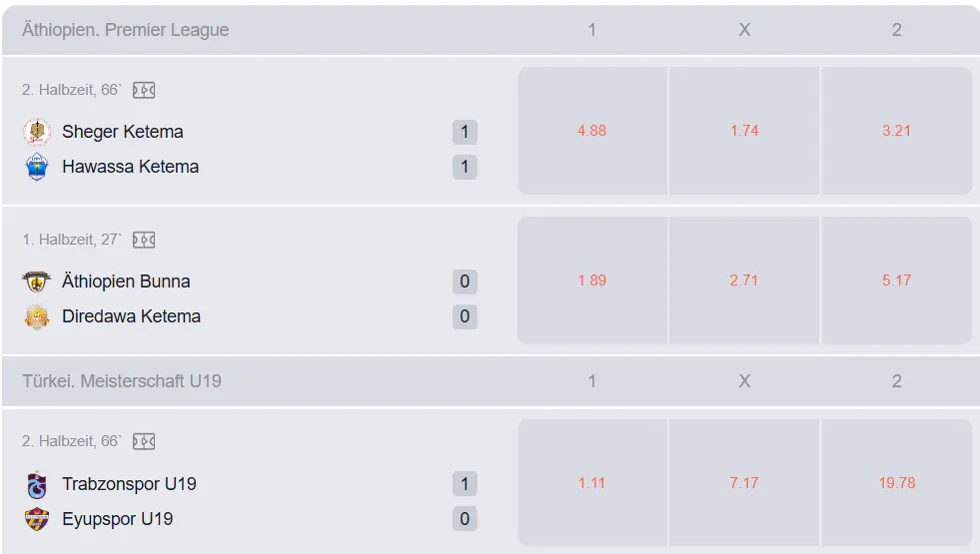Choose Eyupspor U19 win at 19.78

pos(896,483)
